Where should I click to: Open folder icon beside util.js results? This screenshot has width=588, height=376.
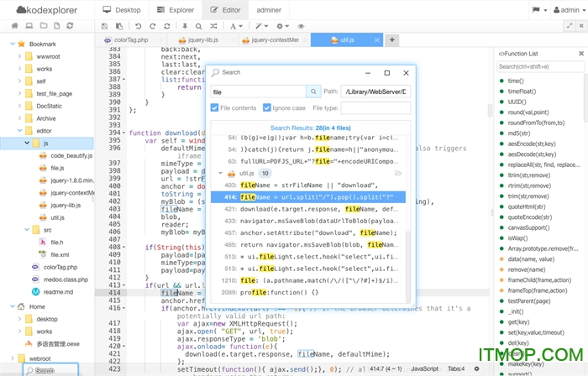pyautogui.click(x=398, y=173)
